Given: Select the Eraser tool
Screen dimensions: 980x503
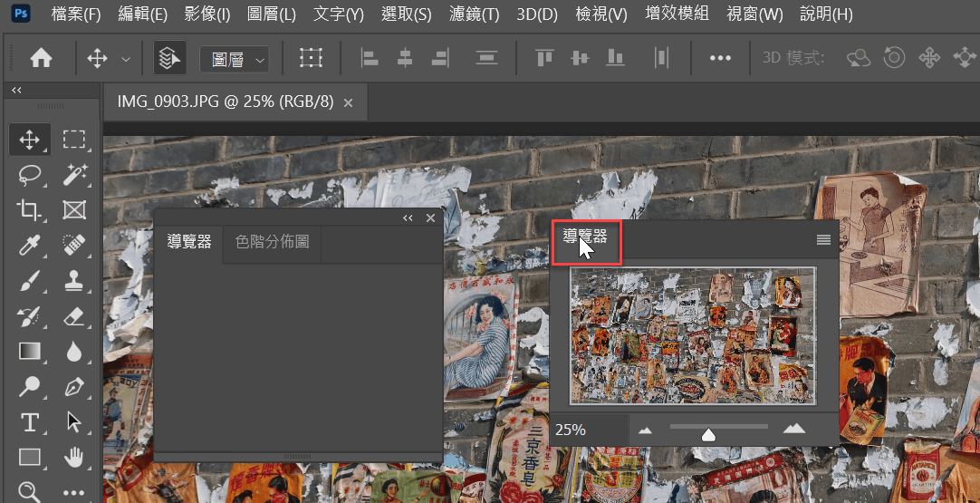Looking at the screenshot, I should [74, 316].
